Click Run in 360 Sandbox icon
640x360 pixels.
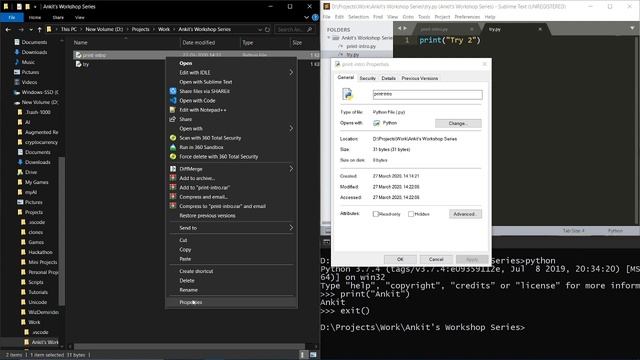(173, 147)
